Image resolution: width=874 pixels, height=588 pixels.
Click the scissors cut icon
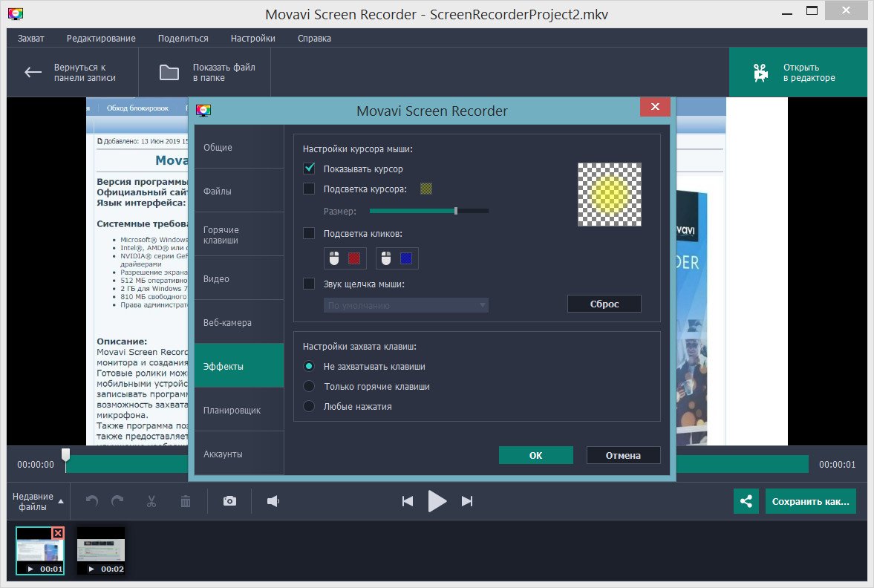point(151,501)
